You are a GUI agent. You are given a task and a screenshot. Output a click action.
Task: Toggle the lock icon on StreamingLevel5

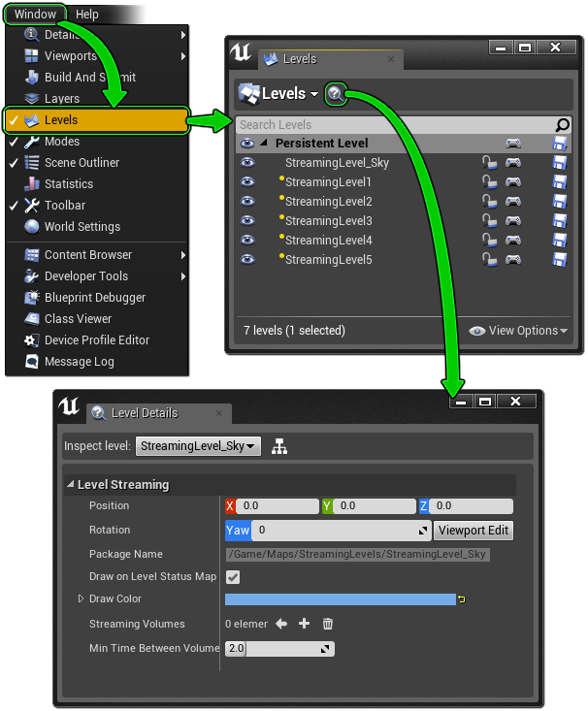489,260
